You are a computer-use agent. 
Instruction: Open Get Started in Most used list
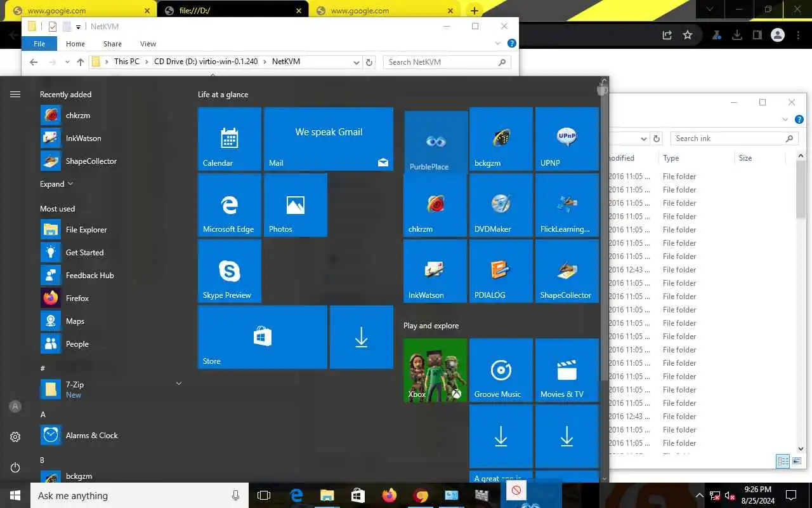pos(111,252)
